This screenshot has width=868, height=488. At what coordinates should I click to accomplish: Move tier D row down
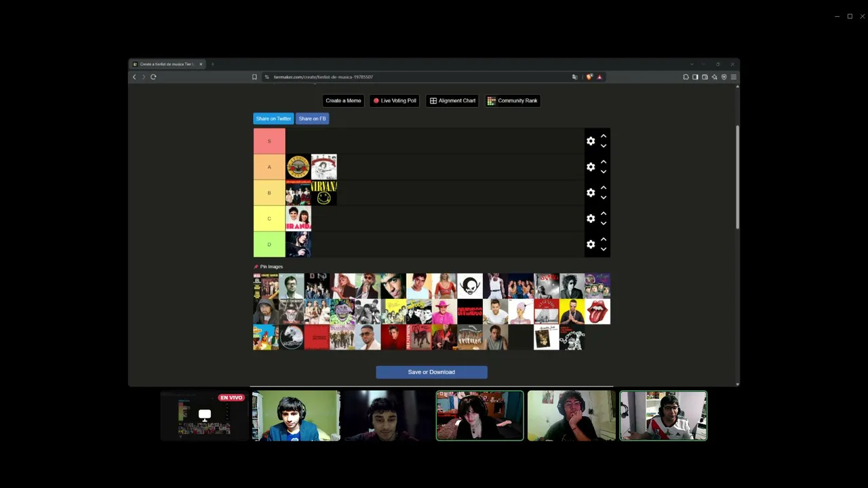604,249
